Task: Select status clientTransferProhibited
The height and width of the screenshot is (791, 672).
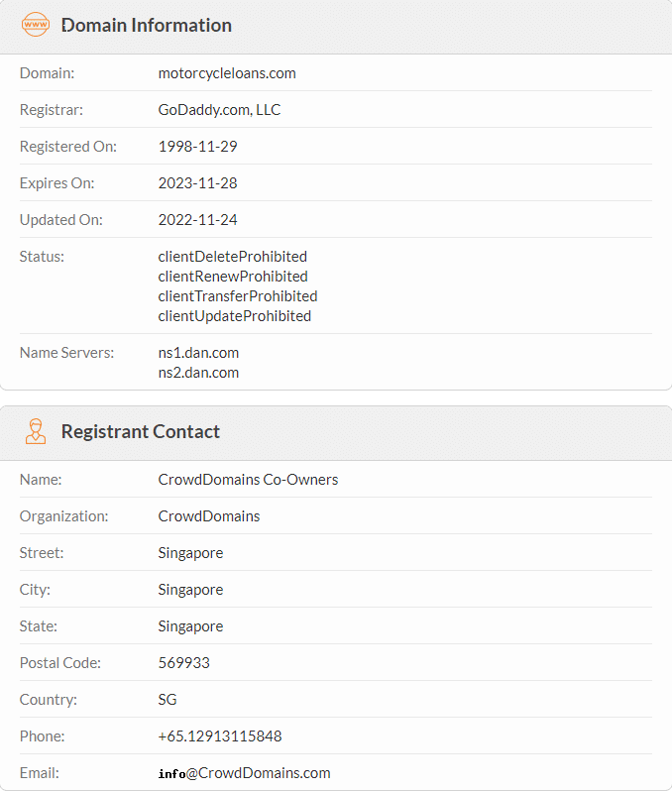Action: 238,296
